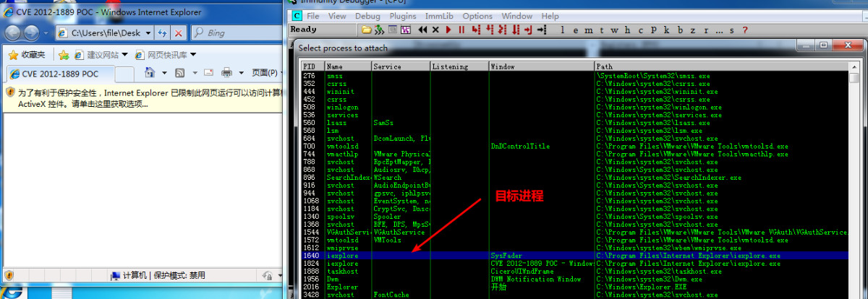Sort process list by Window column header
Image resolution: width=868 pixels, height=299 pixels.
tap(541, 66)
